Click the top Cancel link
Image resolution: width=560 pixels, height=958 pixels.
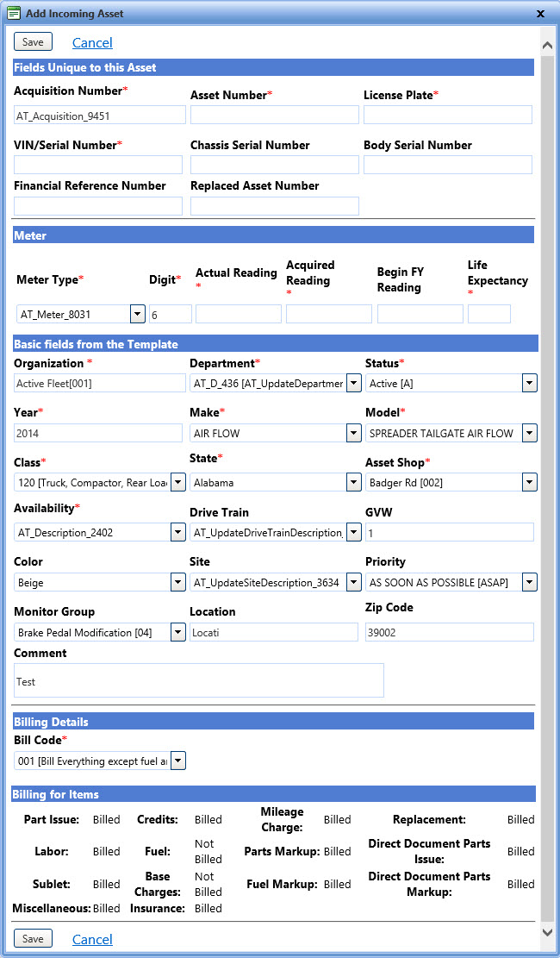coord(92,42)
